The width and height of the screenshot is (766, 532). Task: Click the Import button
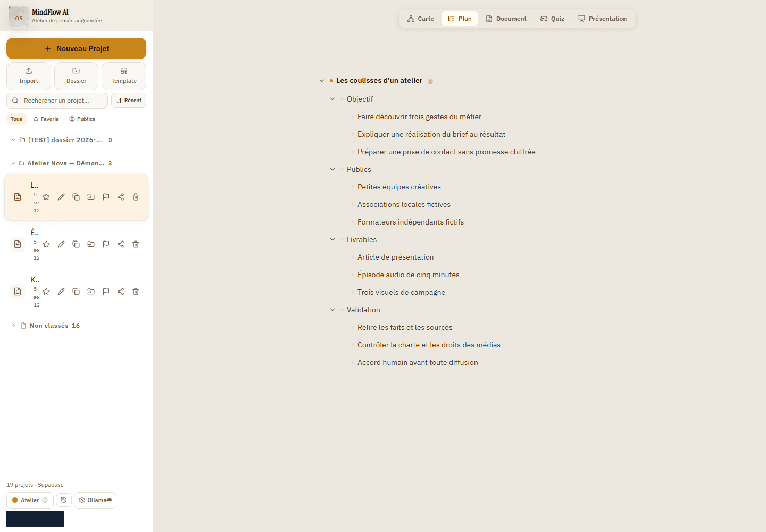pyautogui.click(x=29, y=76)
